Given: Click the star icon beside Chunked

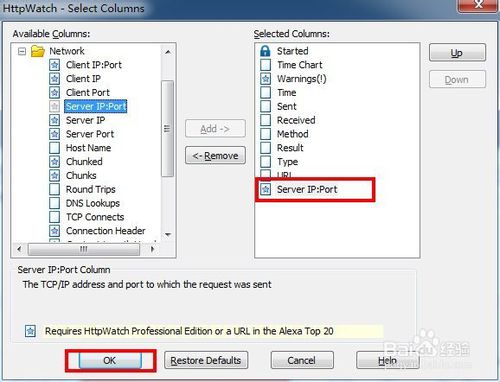Looking at the screenshot, I should [x=54, y=162].
